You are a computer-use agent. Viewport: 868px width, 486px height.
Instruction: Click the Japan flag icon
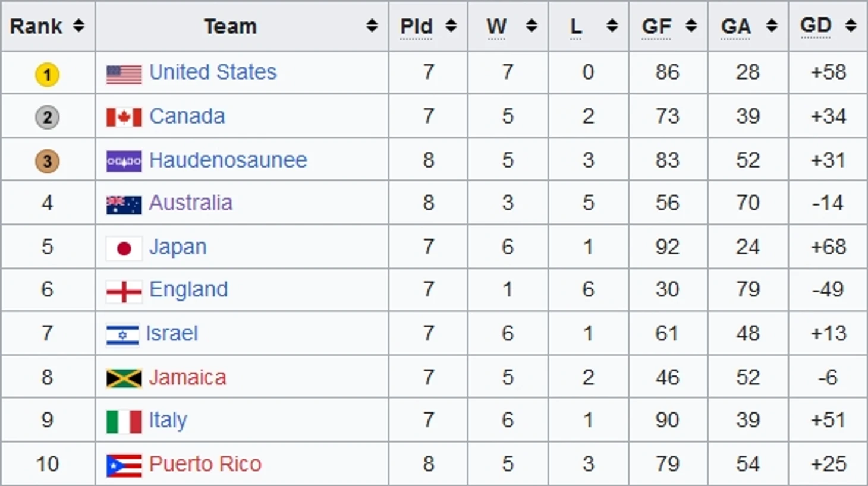[124, 248]
